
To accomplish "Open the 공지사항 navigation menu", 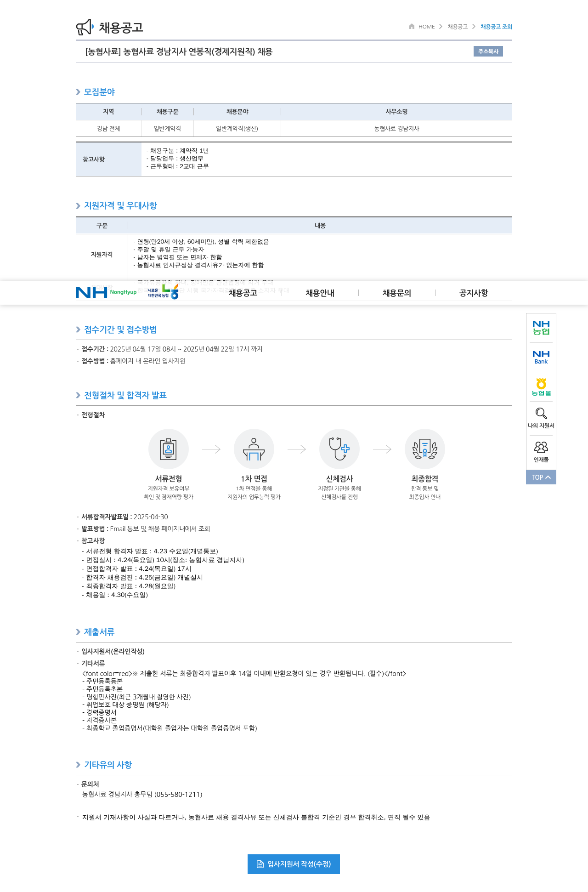I will pos(474,293).
